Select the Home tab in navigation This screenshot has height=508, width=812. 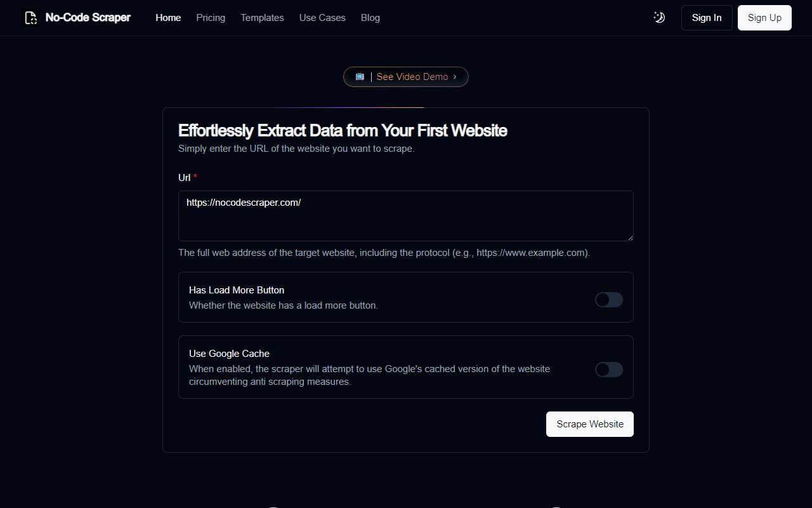pyautogui.click(x=167, y=17)
